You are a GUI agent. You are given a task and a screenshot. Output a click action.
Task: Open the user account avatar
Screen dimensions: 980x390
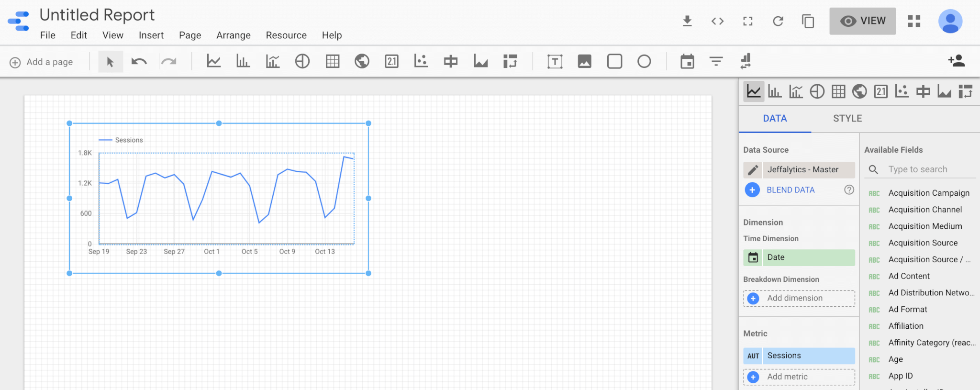click(950, 21)
